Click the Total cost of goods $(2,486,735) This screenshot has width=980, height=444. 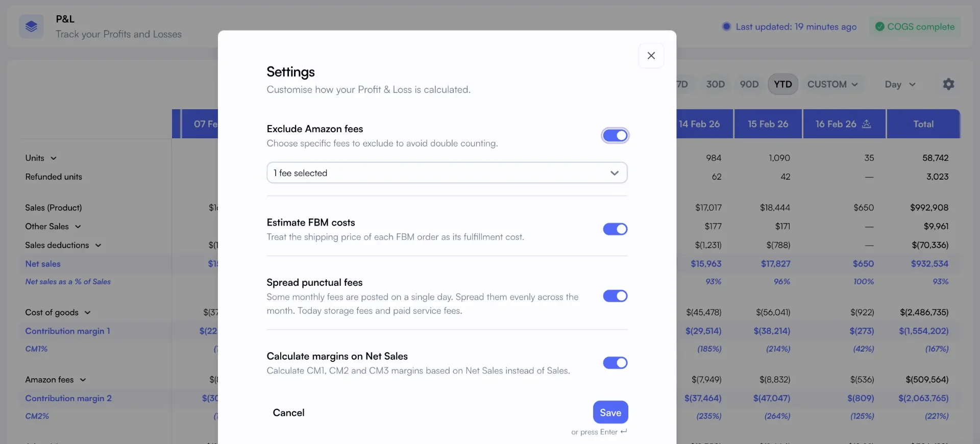(924, 312)
